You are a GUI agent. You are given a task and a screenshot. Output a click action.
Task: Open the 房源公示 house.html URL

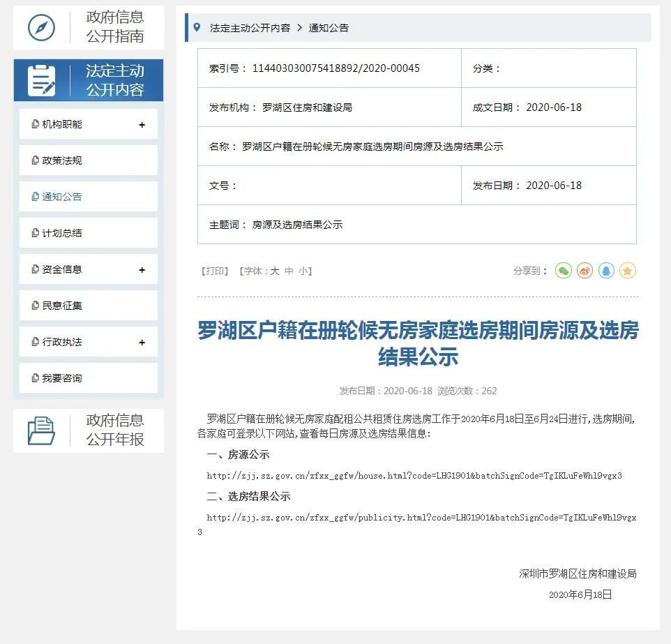(414, 476)
